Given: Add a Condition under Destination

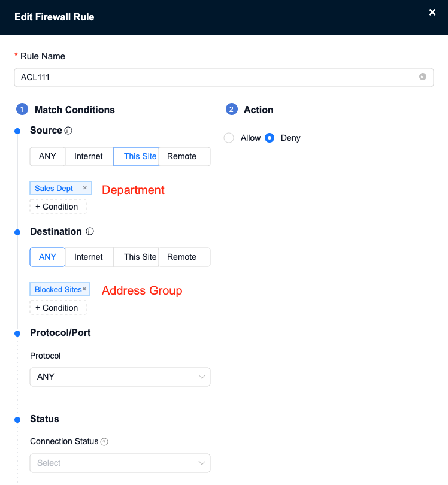Looking at the screenshot, I should click(58, 308).
